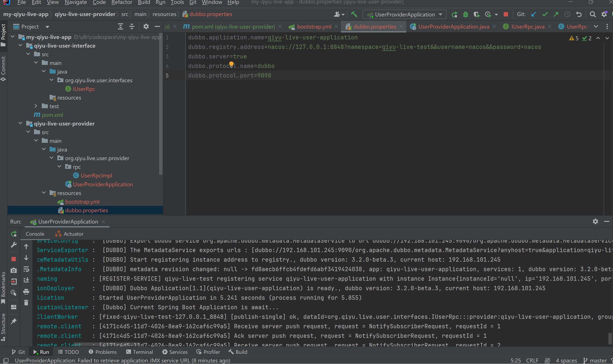Toggle scroll to end in console
This screenshot has height=364, width=613.
pos(26,280)
